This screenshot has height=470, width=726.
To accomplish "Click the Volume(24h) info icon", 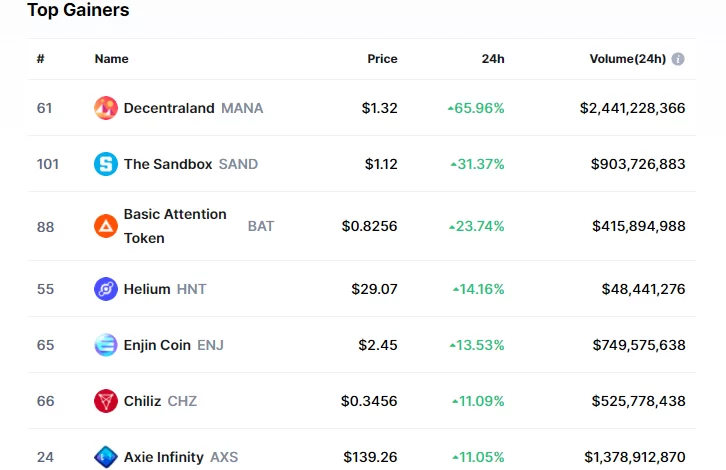I will [x=678, y=59].
